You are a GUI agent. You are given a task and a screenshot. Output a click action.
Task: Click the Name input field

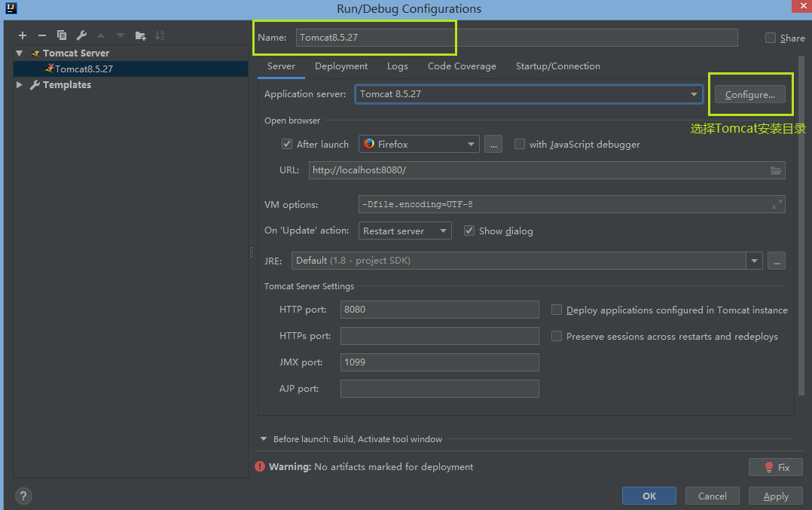click(517, 37)
